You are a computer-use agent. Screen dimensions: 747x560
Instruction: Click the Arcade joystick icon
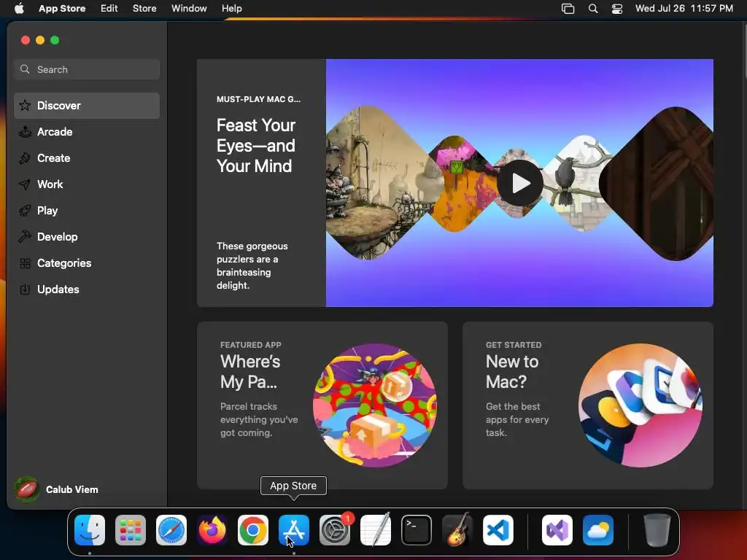(25, 131)
